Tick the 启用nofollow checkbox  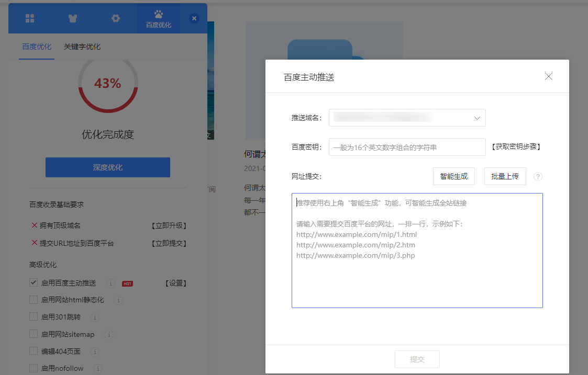pyautogui.click(x=34, y=368)
